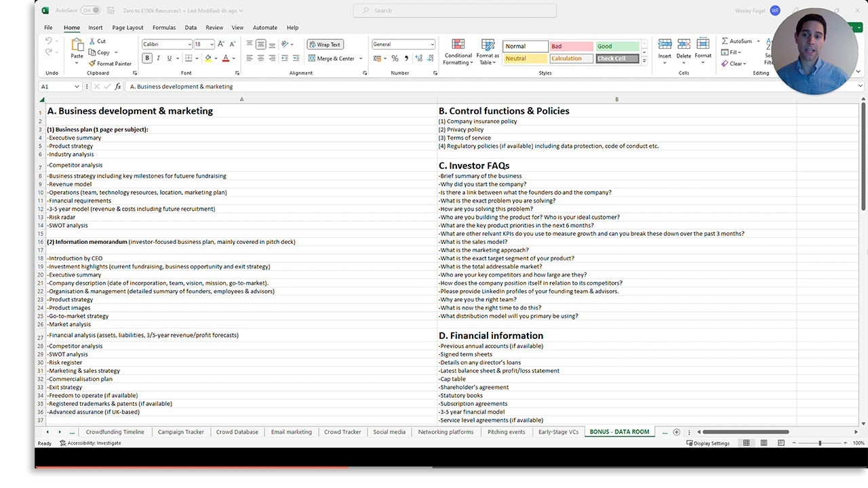Expand the Merge & Center dropdown arrow

[x=361, y=58]
